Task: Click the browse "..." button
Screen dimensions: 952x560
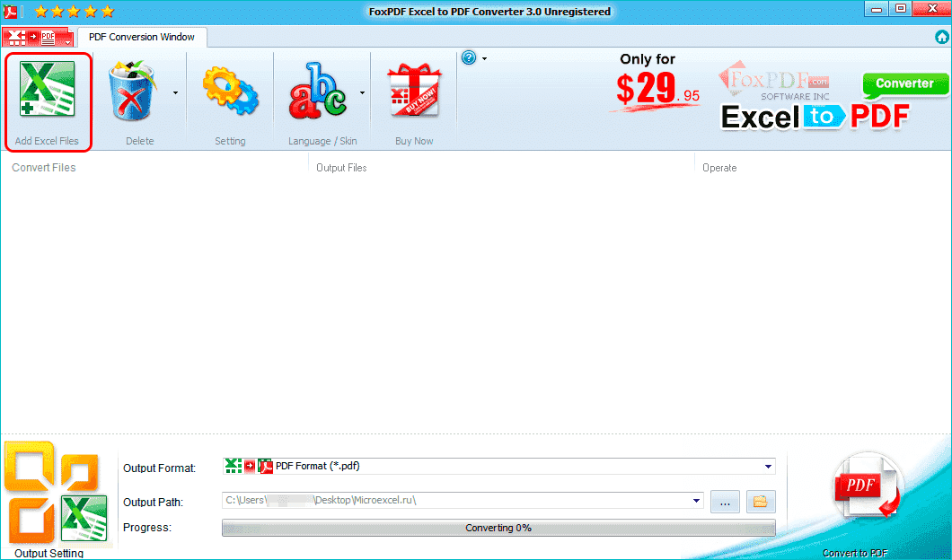Action: coord(725,502)
